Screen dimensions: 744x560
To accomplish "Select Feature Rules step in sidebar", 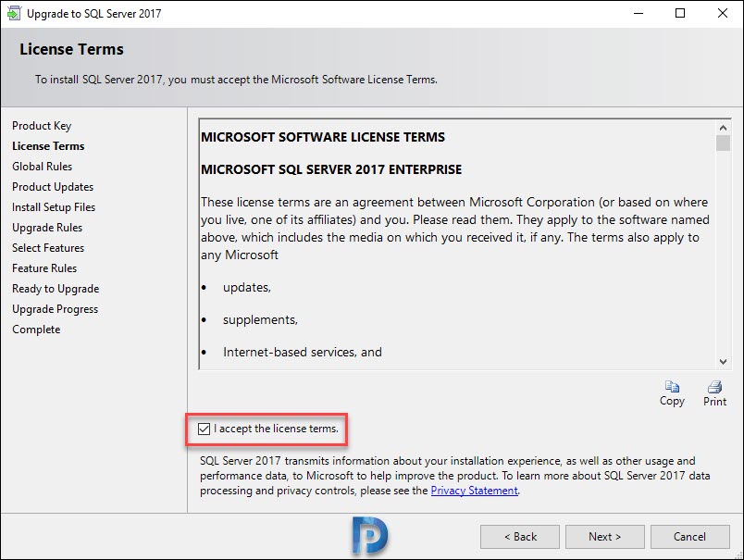I will pyautogui.click(x=44, y=268).
